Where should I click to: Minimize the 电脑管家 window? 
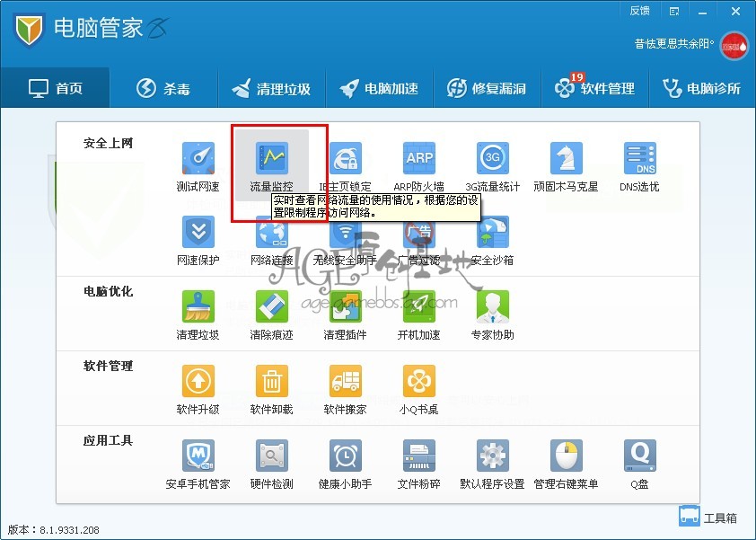tap(702, 12)
